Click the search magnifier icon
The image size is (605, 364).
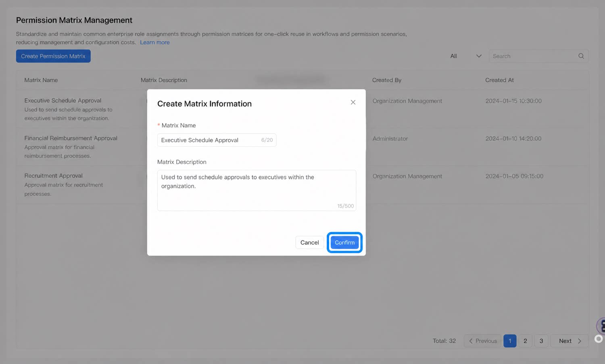(581, 56)
